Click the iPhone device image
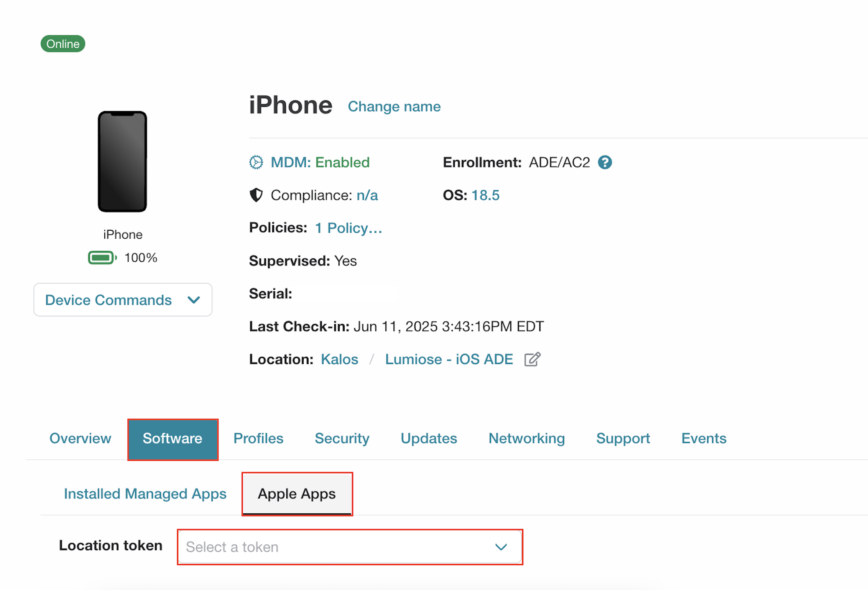This screenshot has height=590, width=868. click(122, 161)
